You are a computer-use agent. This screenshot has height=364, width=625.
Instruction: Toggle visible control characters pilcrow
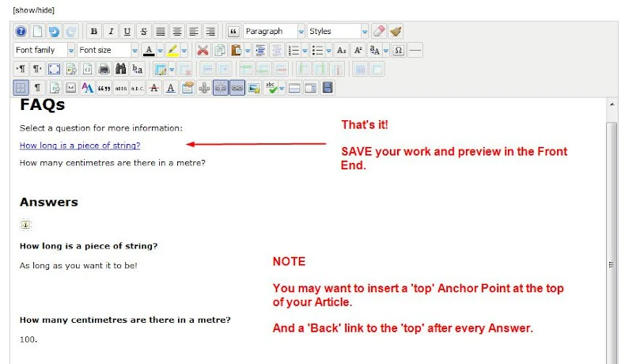coord(37,88)
